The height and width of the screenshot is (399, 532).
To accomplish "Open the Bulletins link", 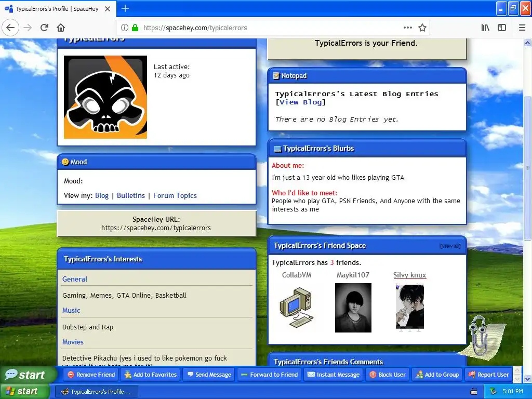I will pyautogui.click(x=130, y=195).
